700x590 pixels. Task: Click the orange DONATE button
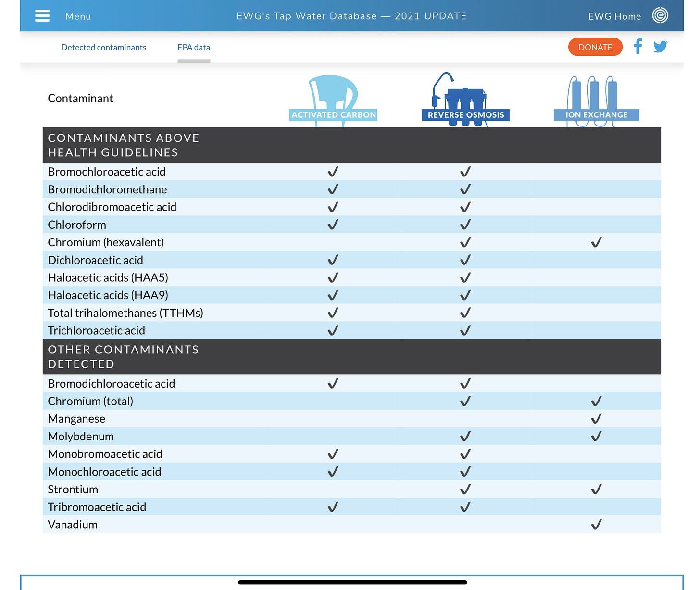tap(595, 47)
